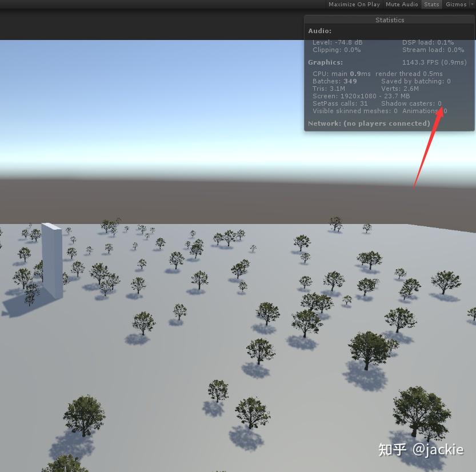Select the 'Stream load: 0.0%' stat

tap(433, 50)
